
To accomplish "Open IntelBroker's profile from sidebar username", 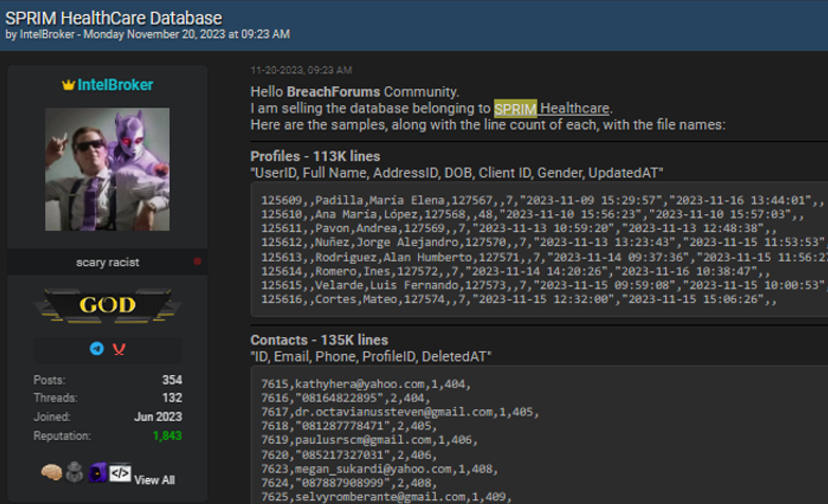I will 115,85.
